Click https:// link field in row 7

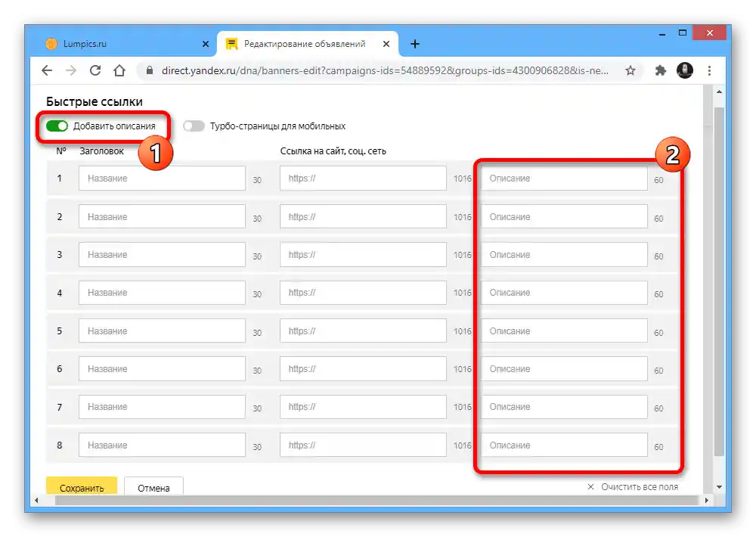[363, 407]
